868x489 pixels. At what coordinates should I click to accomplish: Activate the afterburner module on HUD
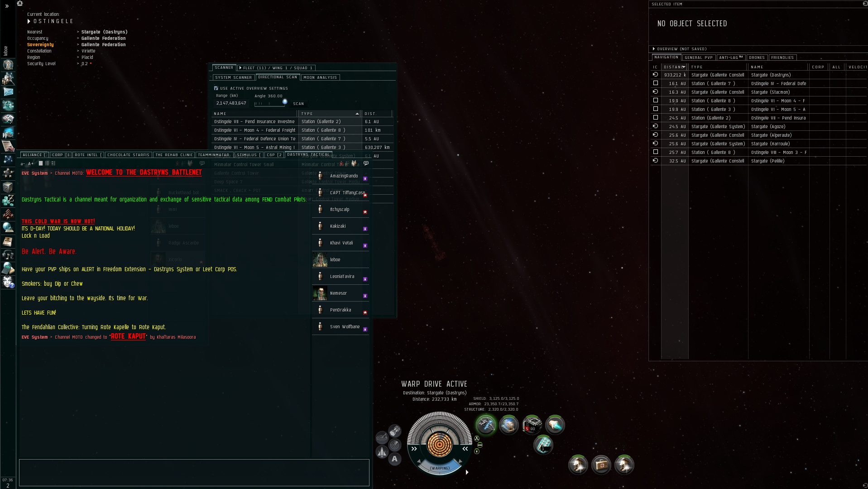tap(555, 425)
